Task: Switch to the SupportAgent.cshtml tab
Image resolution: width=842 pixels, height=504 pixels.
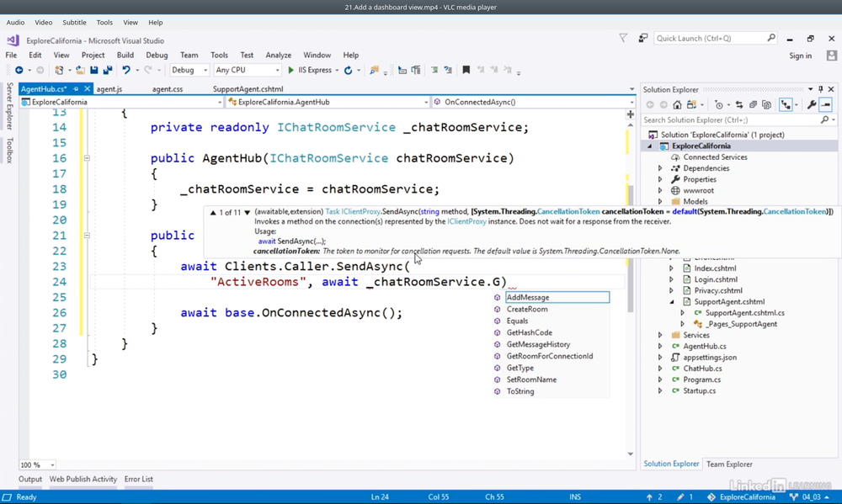Action: coord(248,89)
